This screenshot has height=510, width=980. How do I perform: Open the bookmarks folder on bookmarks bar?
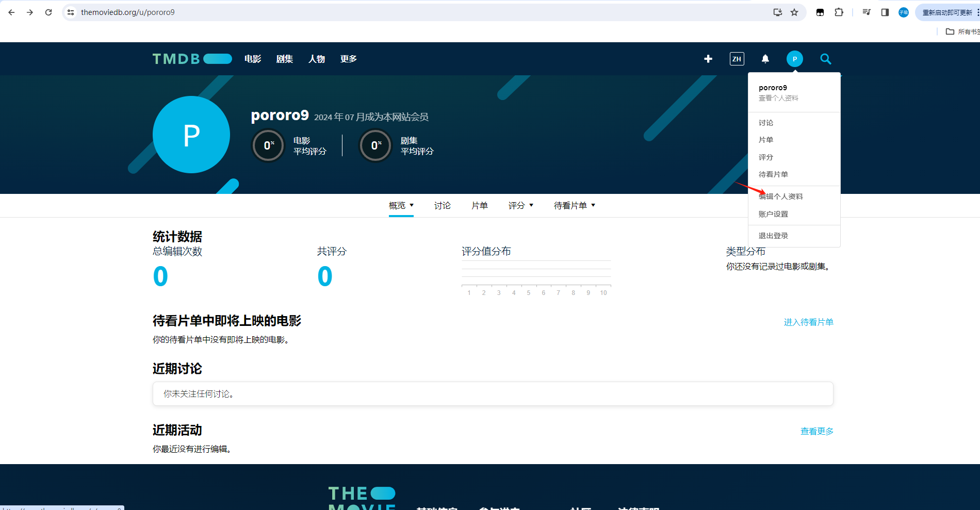click(x=962, y=31)
